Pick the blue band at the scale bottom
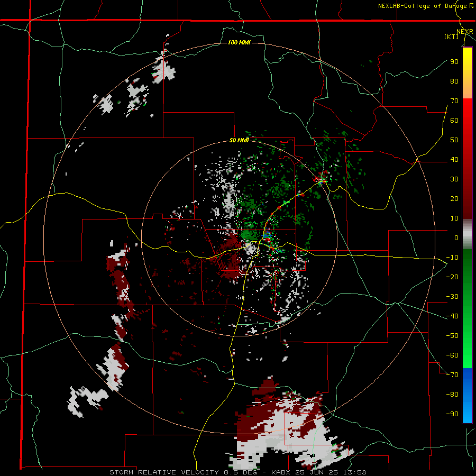The image size is (476, 476). (467, 395)
